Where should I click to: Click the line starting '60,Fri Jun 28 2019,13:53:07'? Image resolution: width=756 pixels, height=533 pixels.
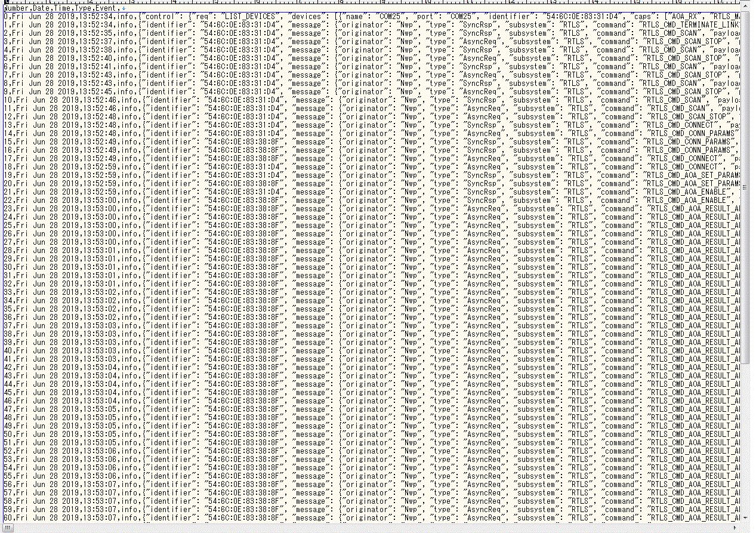point(372,518)
